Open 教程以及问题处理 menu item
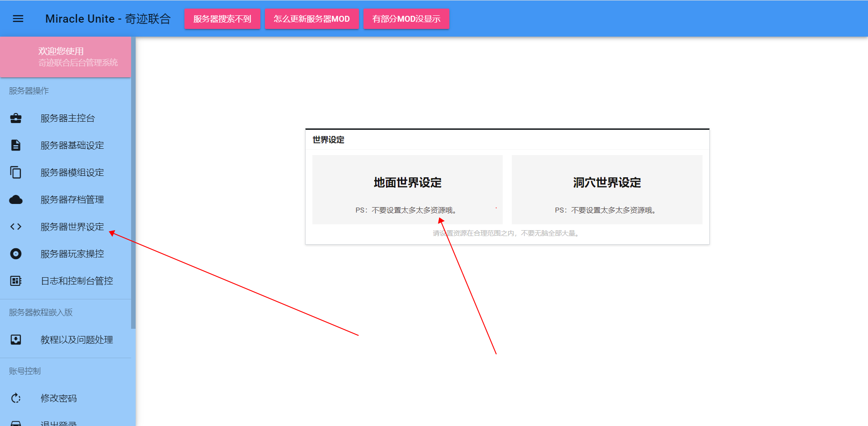The height and width of the screenshot is (426, 868). (66, 340)
